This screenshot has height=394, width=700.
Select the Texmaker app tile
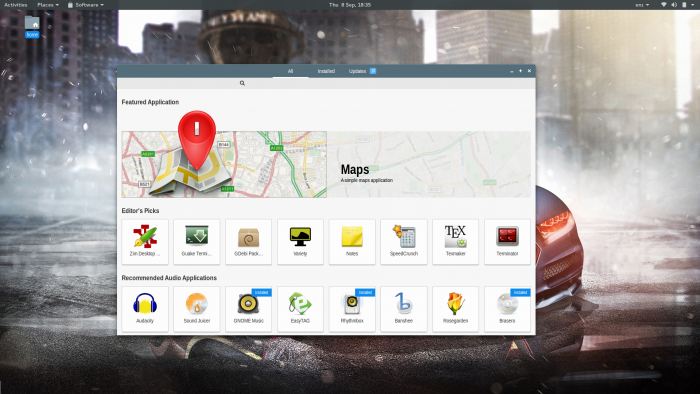(455, 241)
